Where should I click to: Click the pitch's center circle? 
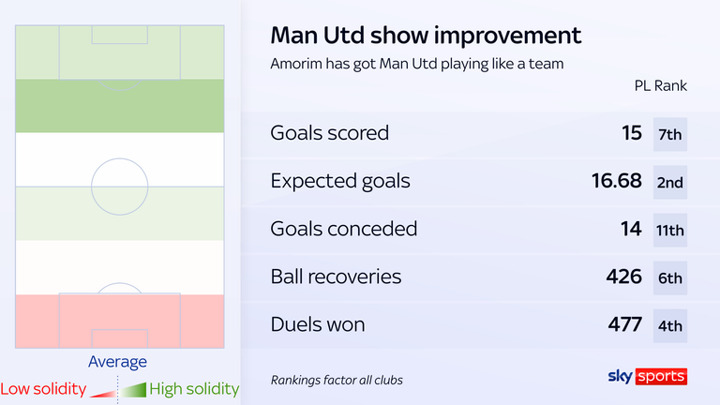tap(120, 185)
